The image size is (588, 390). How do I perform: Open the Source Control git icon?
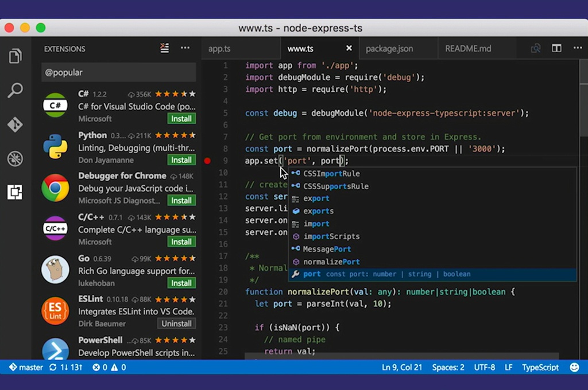16,124
